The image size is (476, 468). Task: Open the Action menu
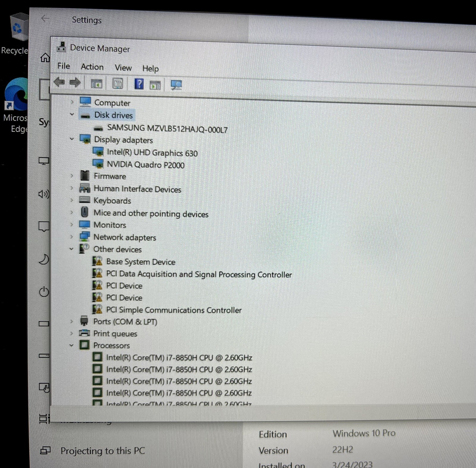(92, 67)
